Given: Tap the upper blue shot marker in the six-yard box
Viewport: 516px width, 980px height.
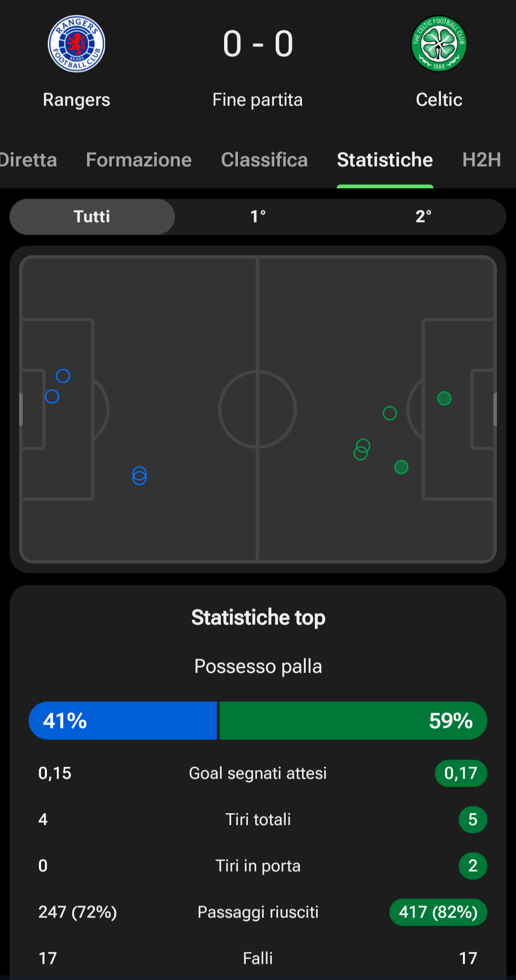Looking at the screenshot, I should click(x=63, y=376).
